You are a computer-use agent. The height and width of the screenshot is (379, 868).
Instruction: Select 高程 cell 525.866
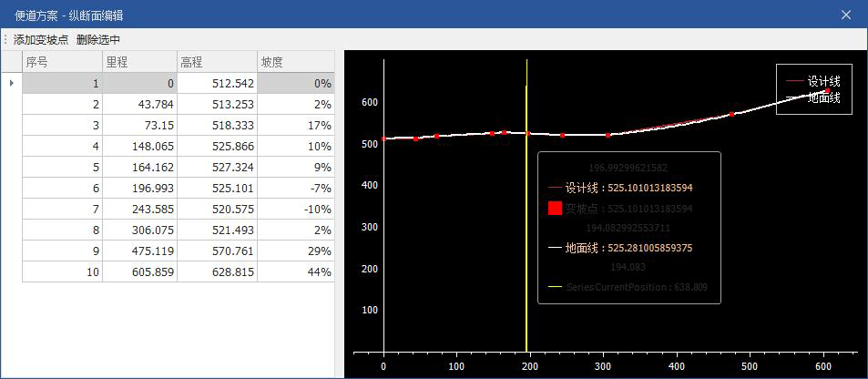[218, 147]
